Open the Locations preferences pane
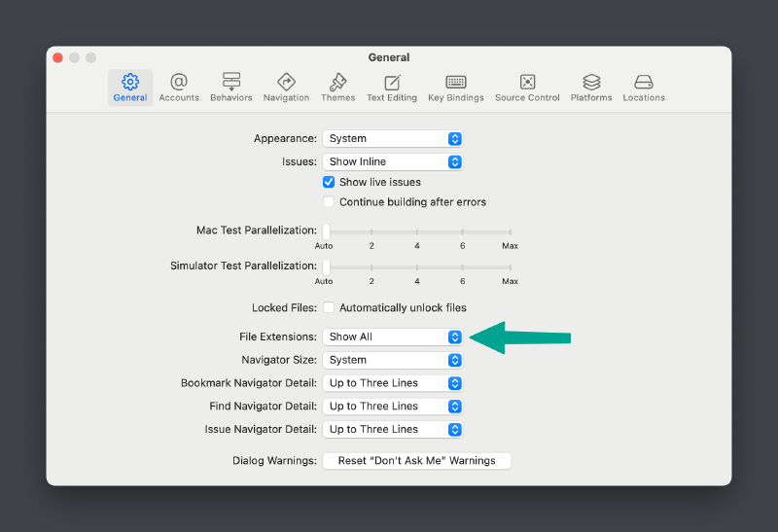Viewport: 778px width, 532px height. point(644,88)
